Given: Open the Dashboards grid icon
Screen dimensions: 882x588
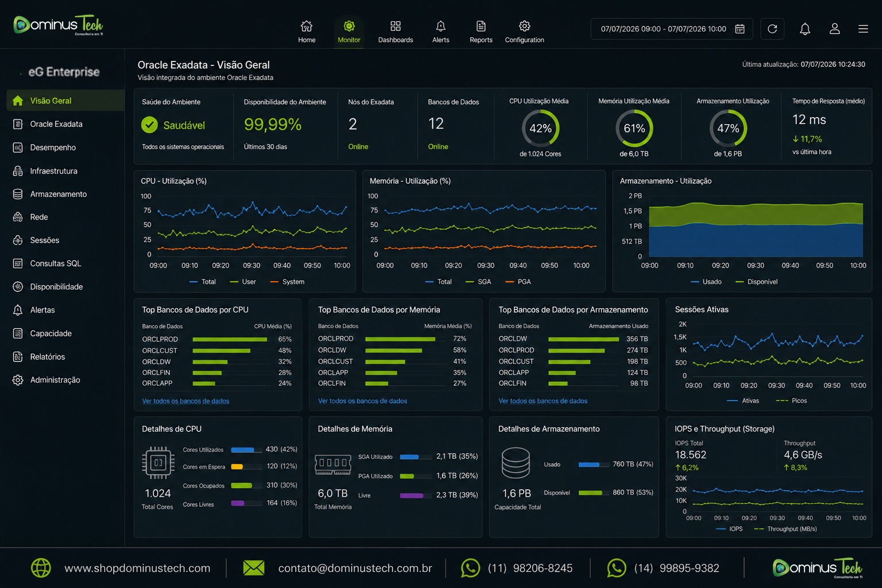Looking at the screenshot, I should [395, 26].
